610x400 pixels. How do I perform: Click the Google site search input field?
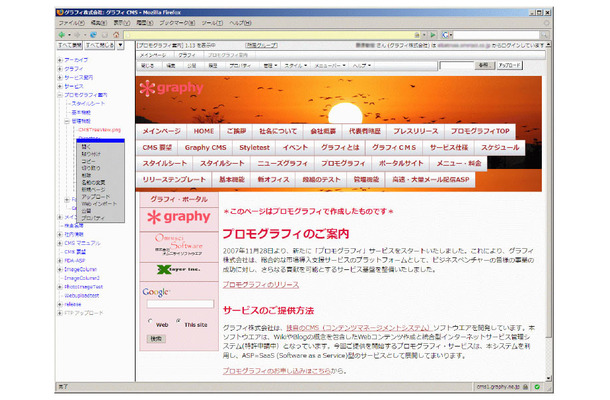[180, 304]
